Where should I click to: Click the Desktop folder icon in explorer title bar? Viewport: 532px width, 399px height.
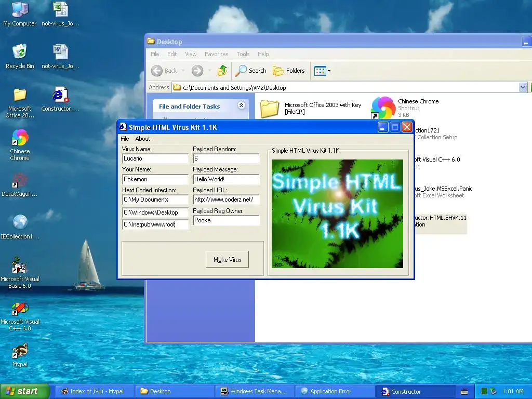(151, 42)
